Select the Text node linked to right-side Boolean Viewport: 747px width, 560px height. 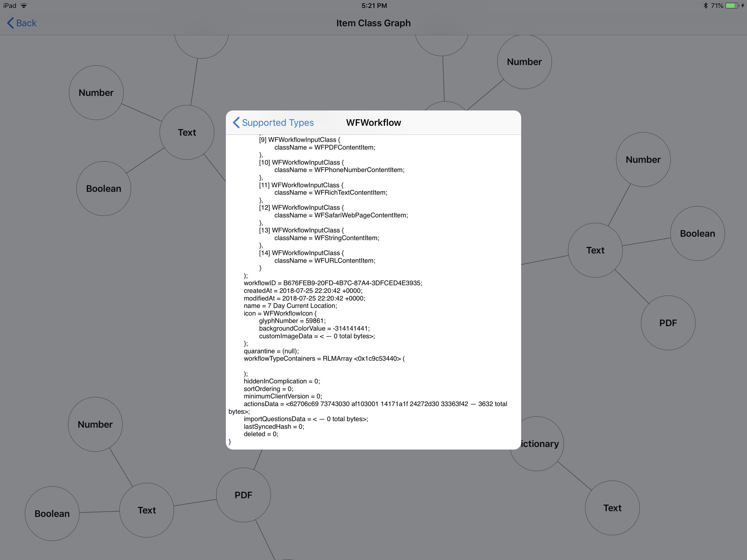595,250
